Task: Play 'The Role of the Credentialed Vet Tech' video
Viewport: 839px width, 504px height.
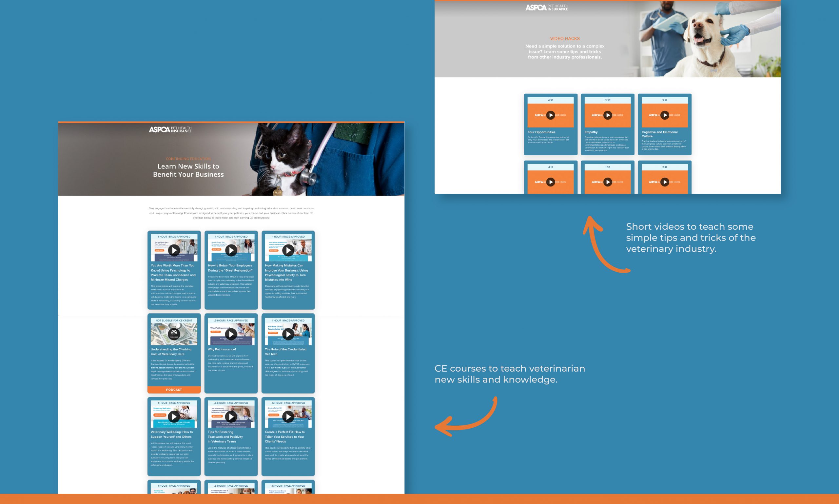Action: click(x=288, y=334)
